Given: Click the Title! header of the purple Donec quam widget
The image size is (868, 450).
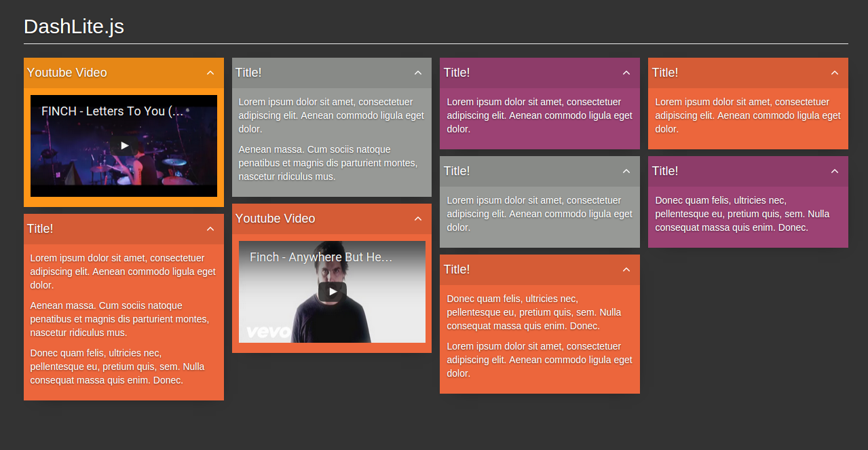Looking at the screenshot, I should (x=665, y=171).
